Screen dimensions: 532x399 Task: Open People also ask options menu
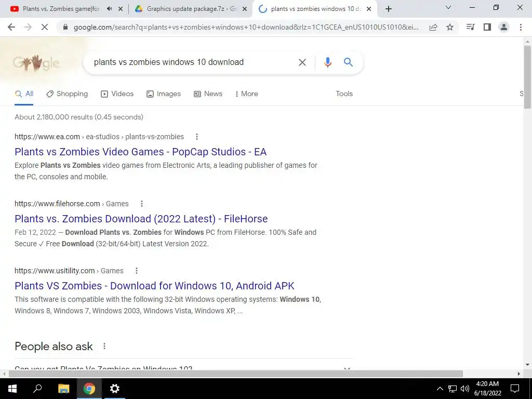(x=104, y=346)
